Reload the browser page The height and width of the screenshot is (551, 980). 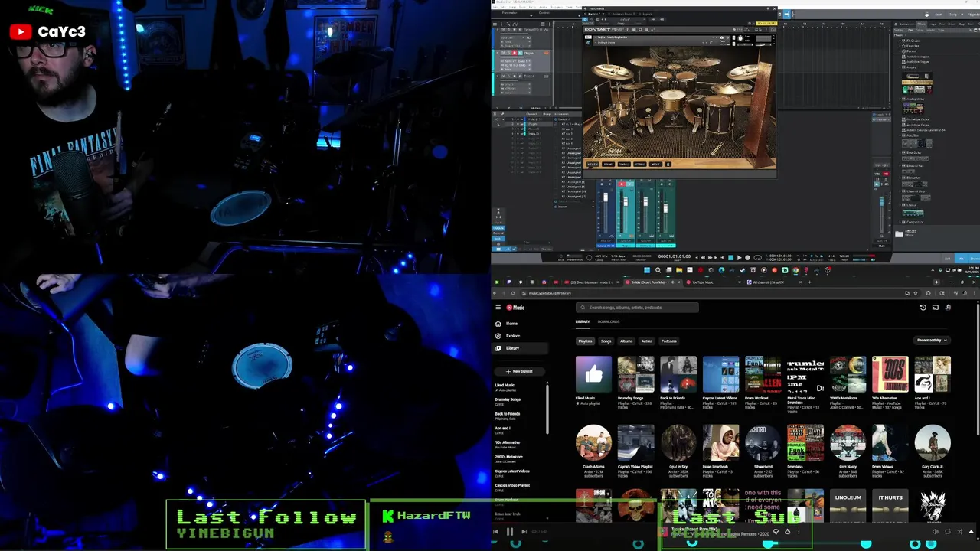[x=513, y=293]
